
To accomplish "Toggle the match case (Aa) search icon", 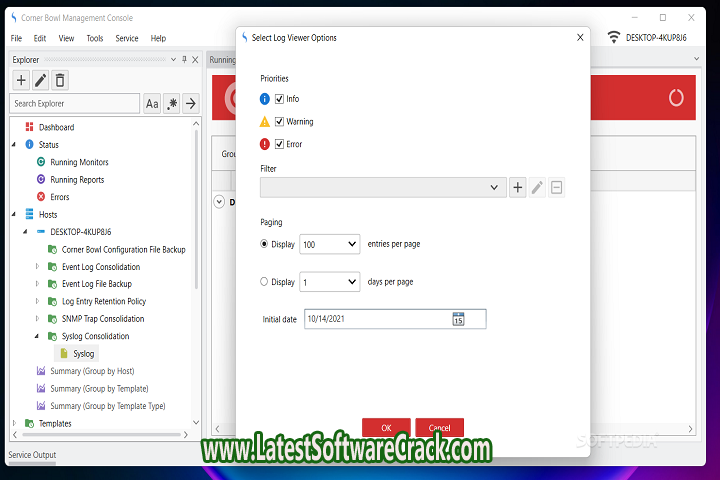I will pos(152,103).
